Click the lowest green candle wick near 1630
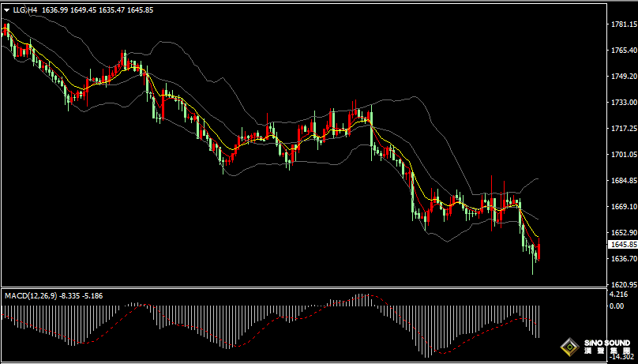The width and height of the screenshot is (638, 364). pos(533,268)
